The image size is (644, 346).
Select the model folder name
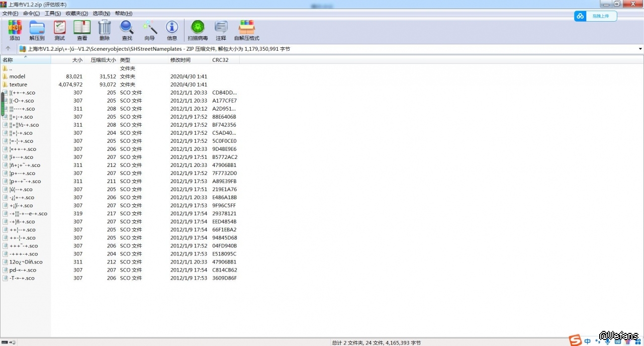17,76
